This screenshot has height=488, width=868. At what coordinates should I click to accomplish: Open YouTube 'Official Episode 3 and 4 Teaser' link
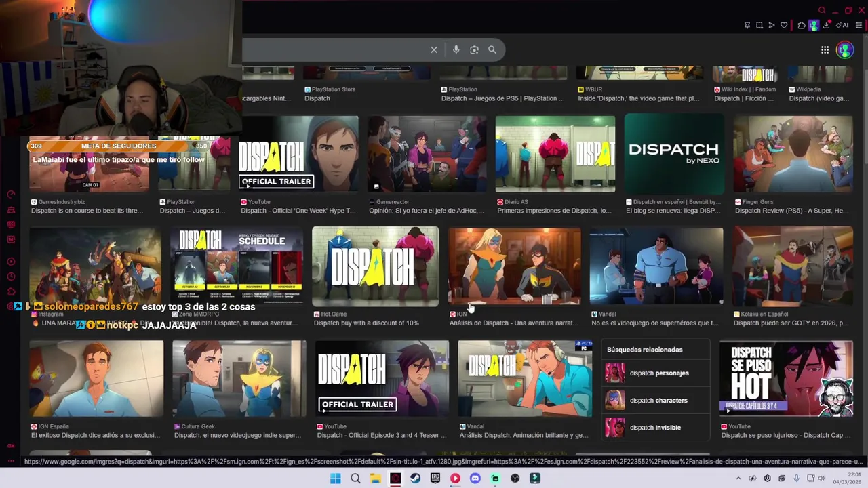[381, 435]
